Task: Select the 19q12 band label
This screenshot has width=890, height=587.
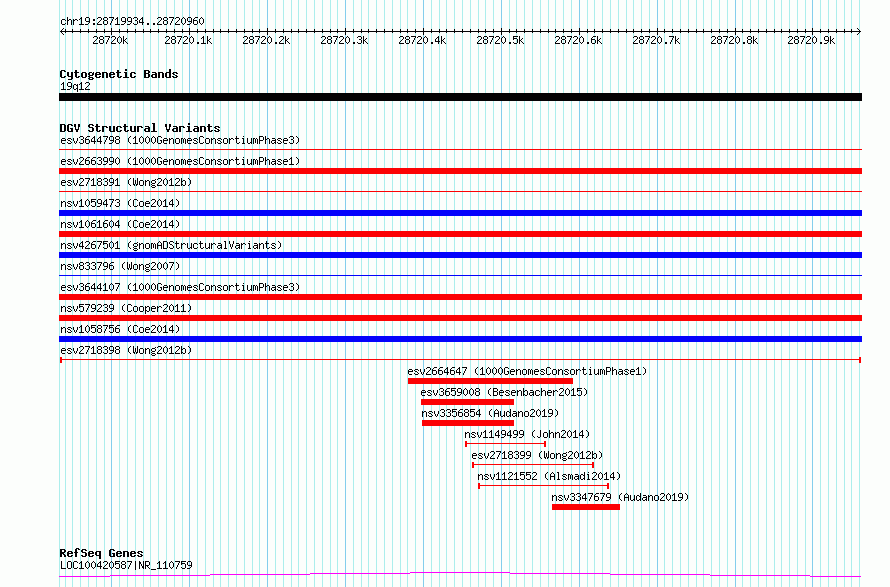Action: pyautogui.click(x=75, y=86)
